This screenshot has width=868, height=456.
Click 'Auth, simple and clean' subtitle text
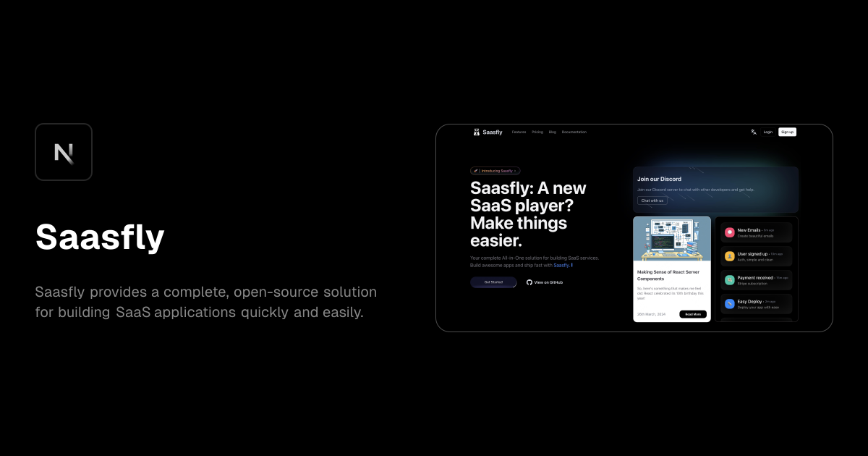coord(755,260)
